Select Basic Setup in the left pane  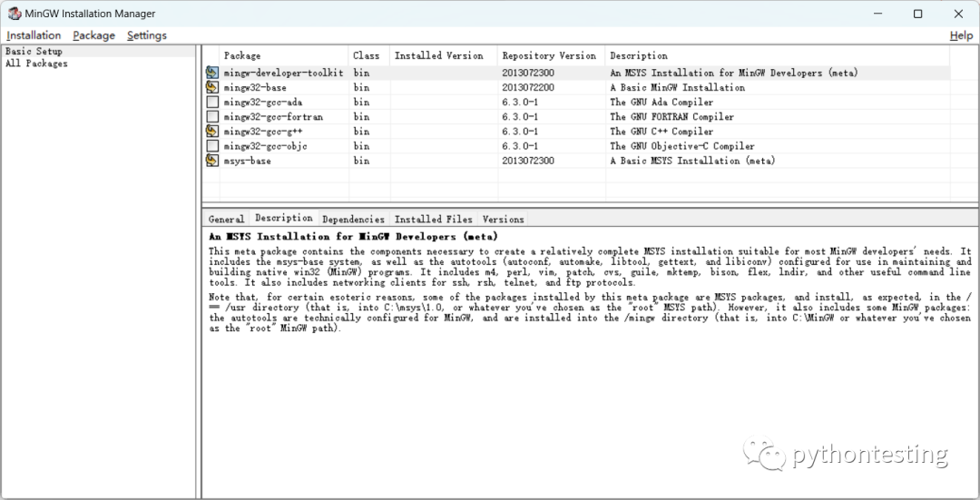(34, 51)
